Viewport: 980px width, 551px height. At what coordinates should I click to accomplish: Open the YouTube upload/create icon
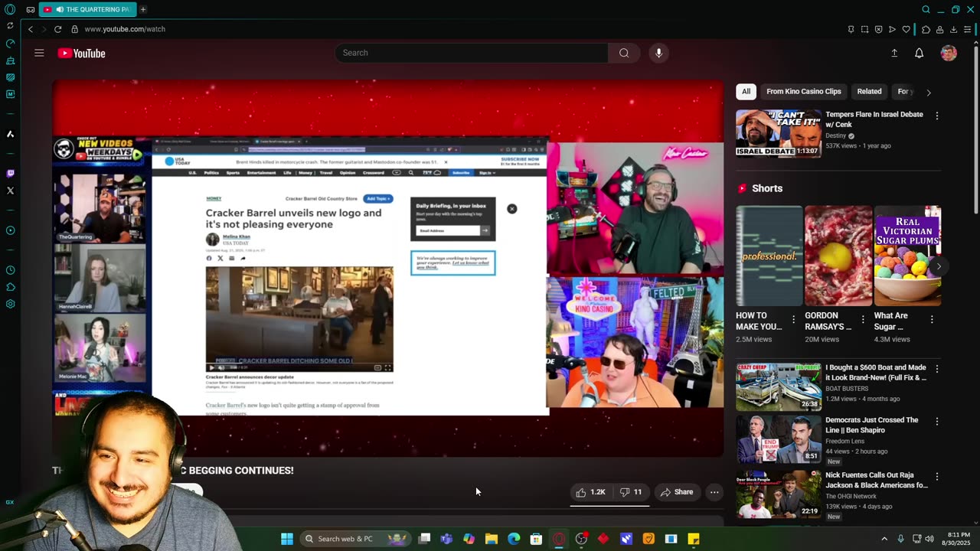(894, 53)
